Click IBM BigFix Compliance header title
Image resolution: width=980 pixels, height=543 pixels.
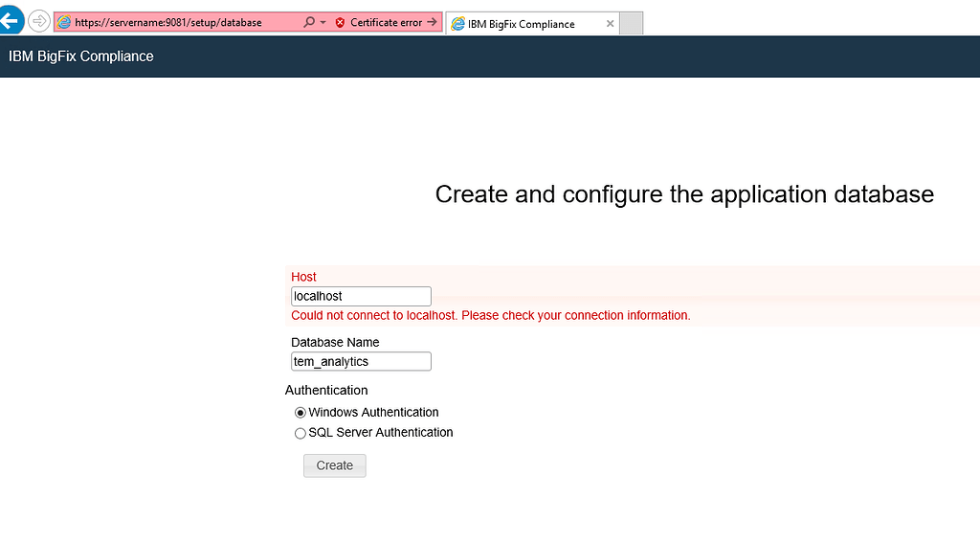point(80,57)
